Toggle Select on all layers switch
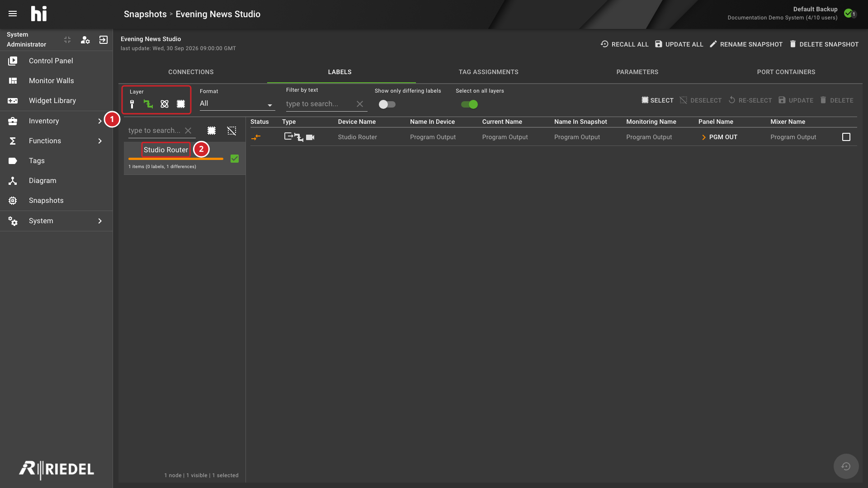The width and height of the screenshot is (868, 488). tap(469, 104)
